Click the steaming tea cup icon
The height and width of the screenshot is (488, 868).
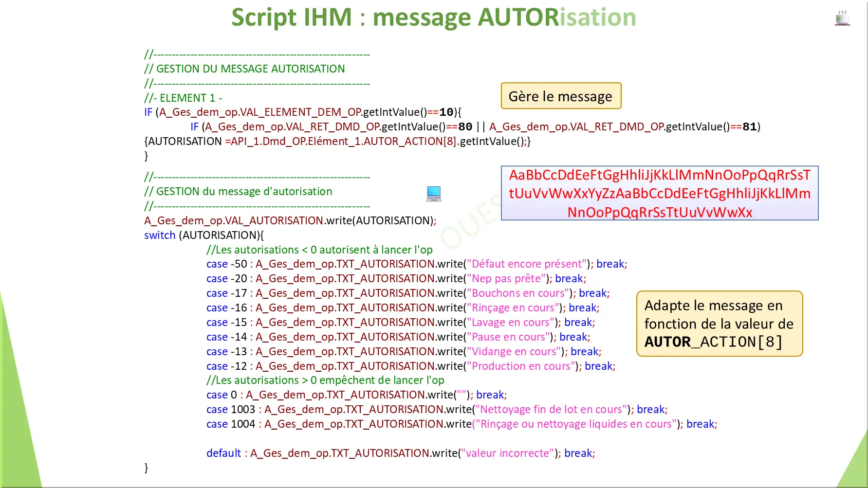[843, 18]
